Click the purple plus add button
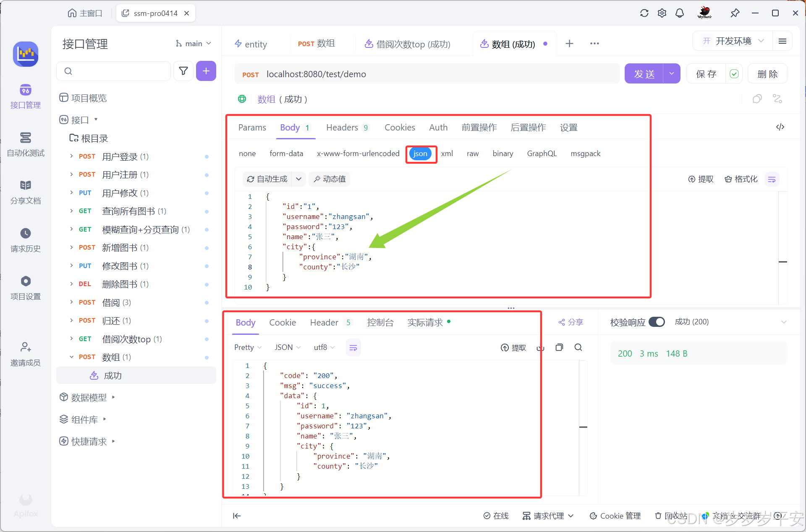806x532 pixels. (x=206, y=71)
